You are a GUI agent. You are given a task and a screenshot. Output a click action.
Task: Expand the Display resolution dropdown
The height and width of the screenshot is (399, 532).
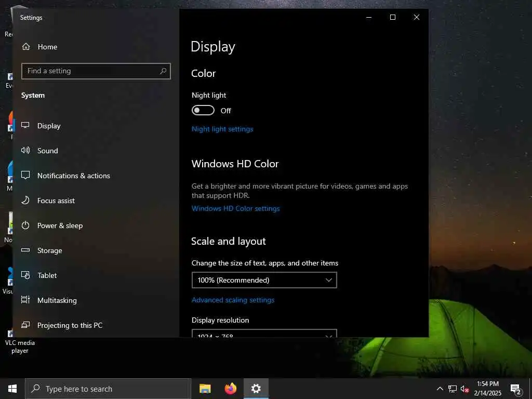[264, 333]
